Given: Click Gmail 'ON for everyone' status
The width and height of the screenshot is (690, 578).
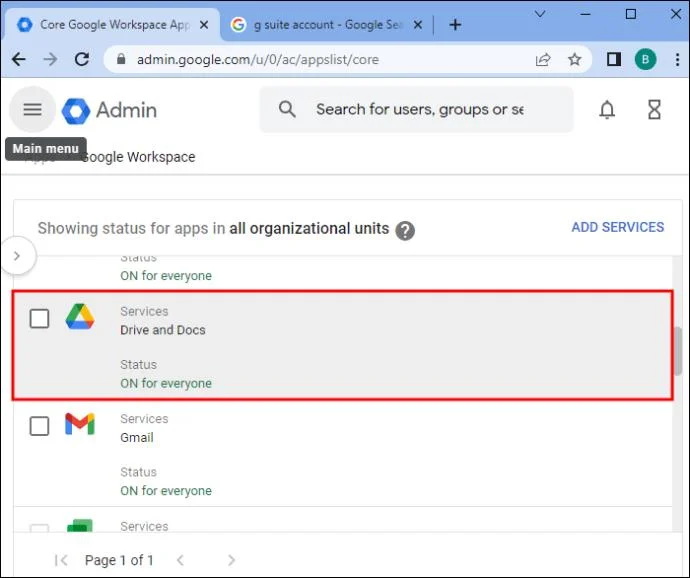Looking at the screenshot, I should click(166, 490).
